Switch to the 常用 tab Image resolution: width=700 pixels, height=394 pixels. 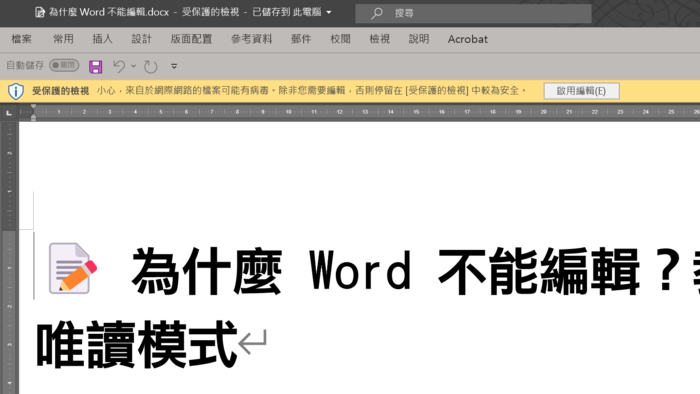click(63, 39)
